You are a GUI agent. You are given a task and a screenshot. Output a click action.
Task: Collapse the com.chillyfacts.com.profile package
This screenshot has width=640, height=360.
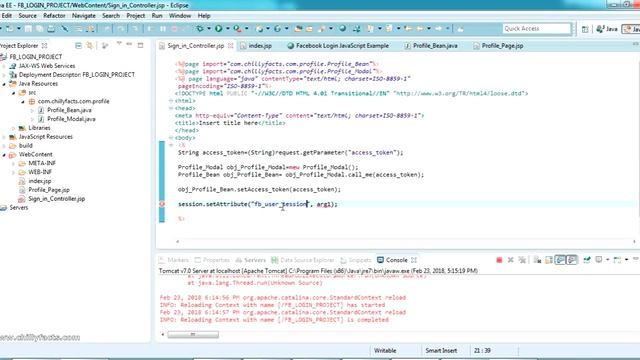23,102
